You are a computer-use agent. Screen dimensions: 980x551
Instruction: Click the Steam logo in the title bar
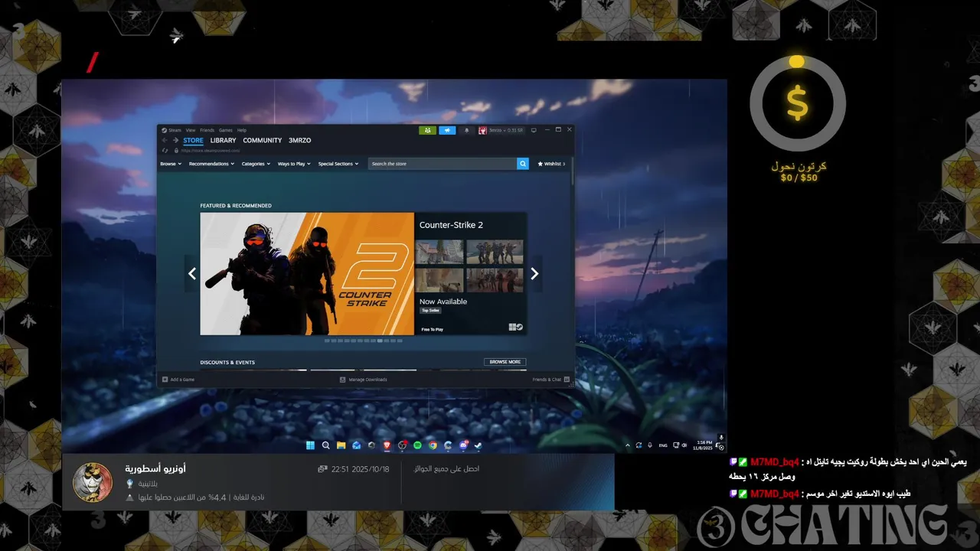(164, 130)
